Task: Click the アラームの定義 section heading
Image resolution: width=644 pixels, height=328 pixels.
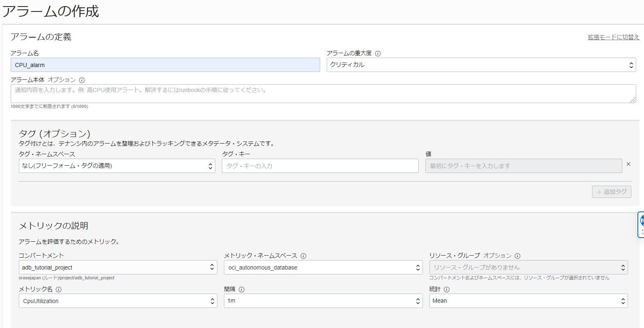Action: click(41, 37)
